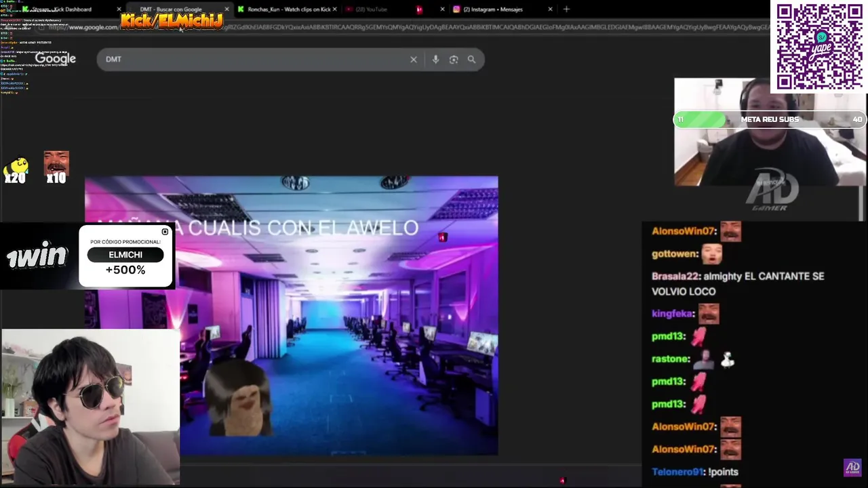This screenshot has width=868, height=488.
Task: Click the face emote x10 counter
Action: tap(56, 167)
